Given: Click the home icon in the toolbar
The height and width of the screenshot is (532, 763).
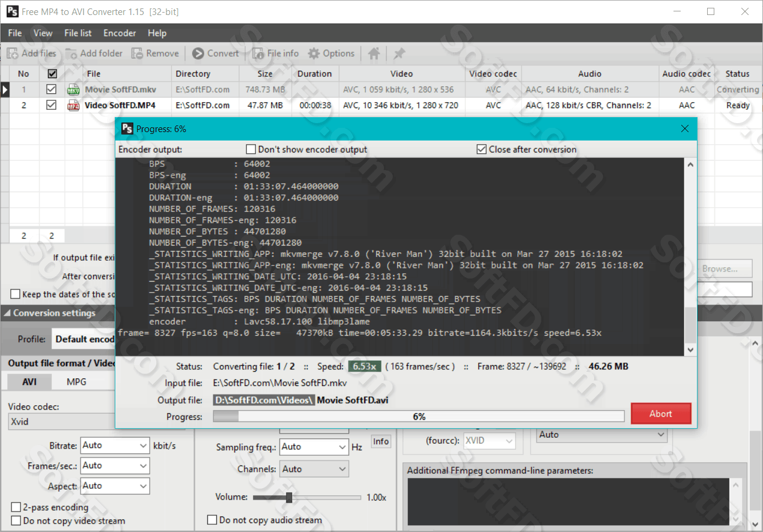Looking at the screenshot, I should pyautogui.click(x=374, y=53).
